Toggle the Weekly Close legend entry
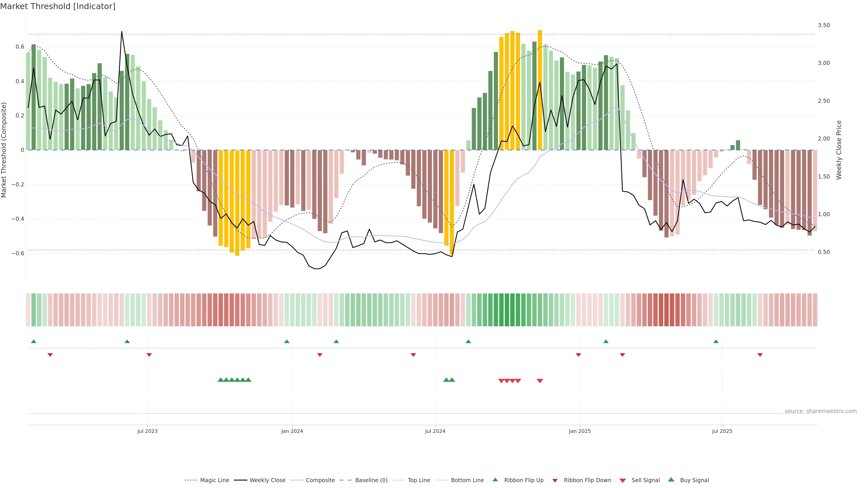The height and width of the screenshot is (488, 868). [x=267, y=480]
